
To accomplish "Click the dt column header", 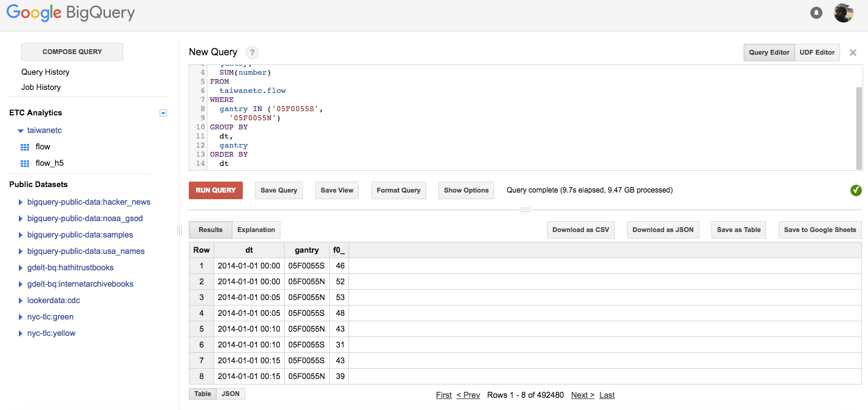I will [x=249, y=250].
